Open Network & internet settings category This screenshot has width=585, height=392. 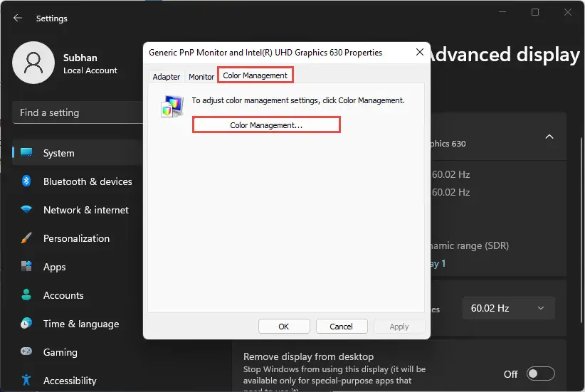coord(78,210)
